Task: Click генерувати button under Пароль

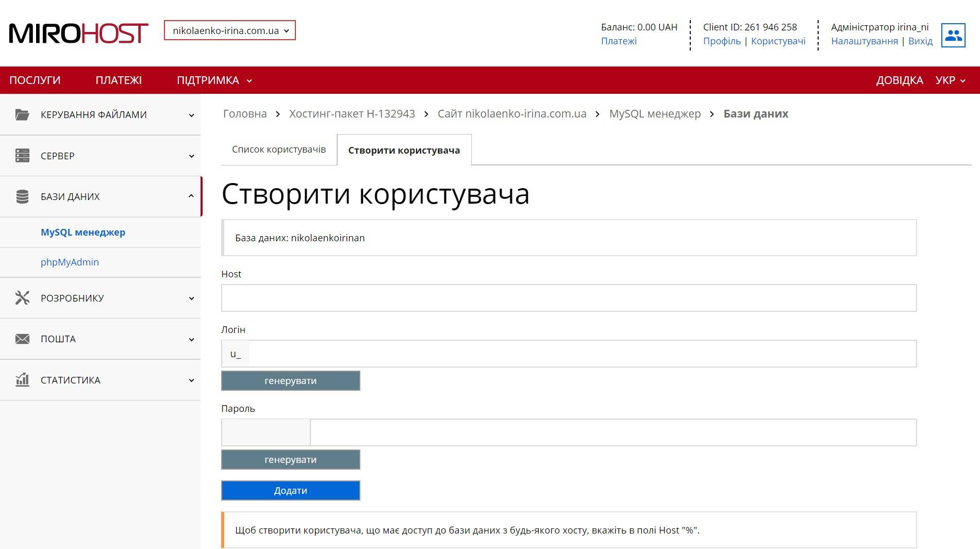Action: click(x=291, y=460)
